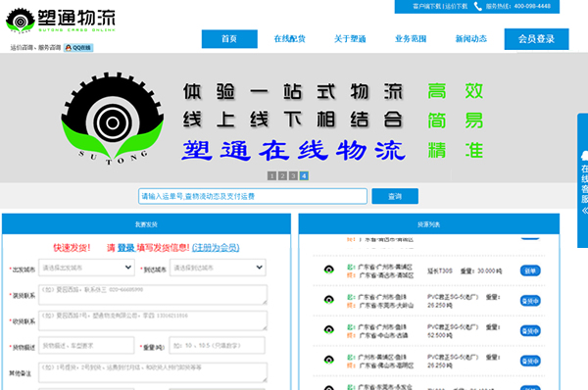Click the large gear logo in the banner
588x390 pixels.
tap(113, 119)
